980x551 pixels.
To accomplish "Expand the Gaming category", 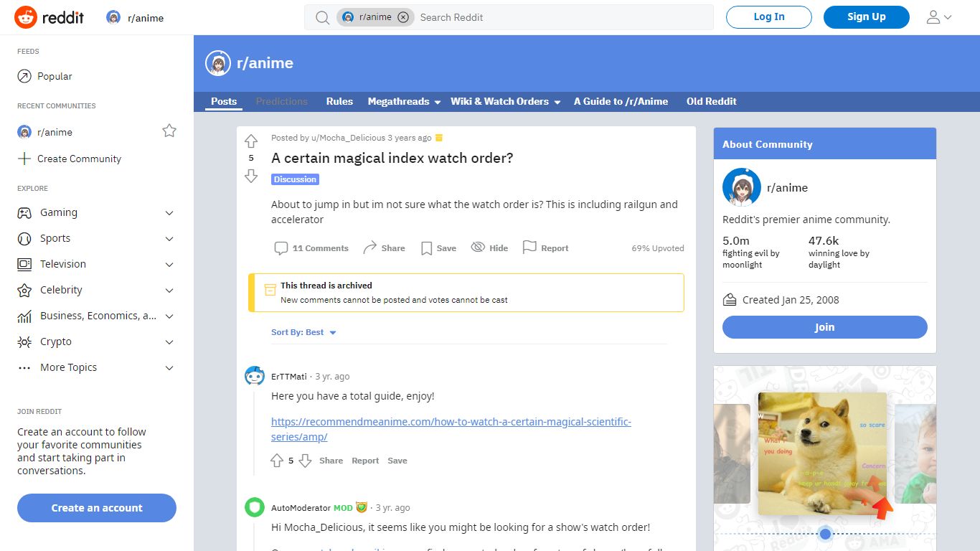I will pyautogui.click(x=169, y=213).
